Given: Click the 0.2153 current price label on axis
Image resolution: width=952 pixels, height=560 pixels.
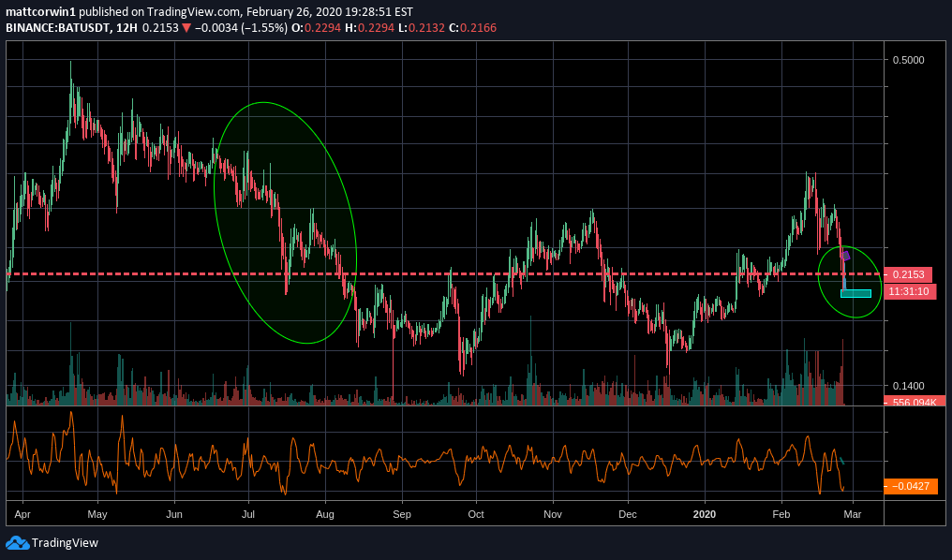Looking at the screenshot, I should click(908, 274).
